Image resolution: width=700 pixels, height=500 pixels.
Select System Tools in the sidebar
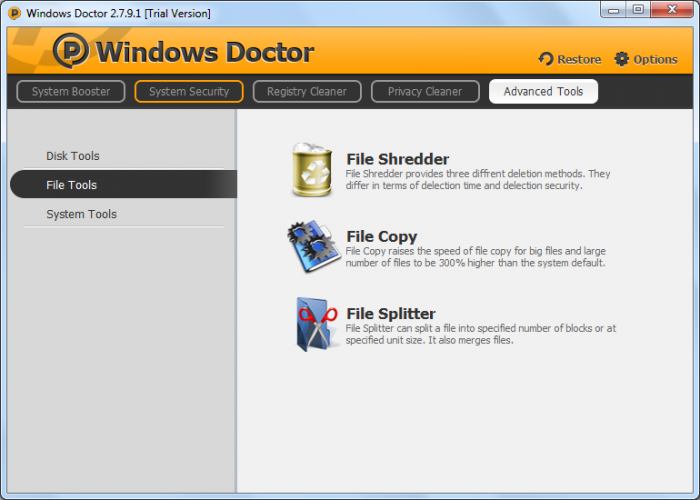pyautogui.click(x=123, y=214)
